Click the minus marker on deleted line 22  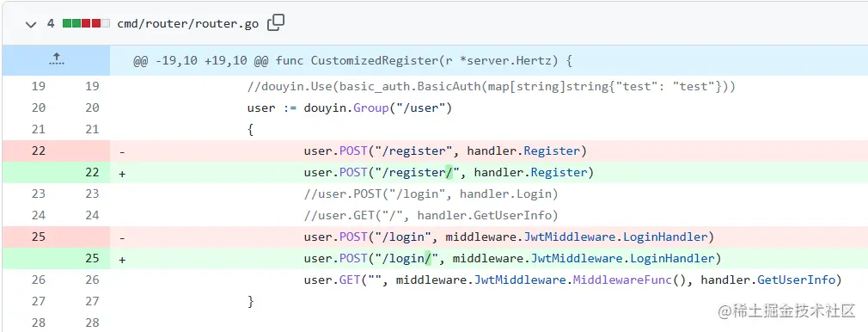tap(122, 151)
